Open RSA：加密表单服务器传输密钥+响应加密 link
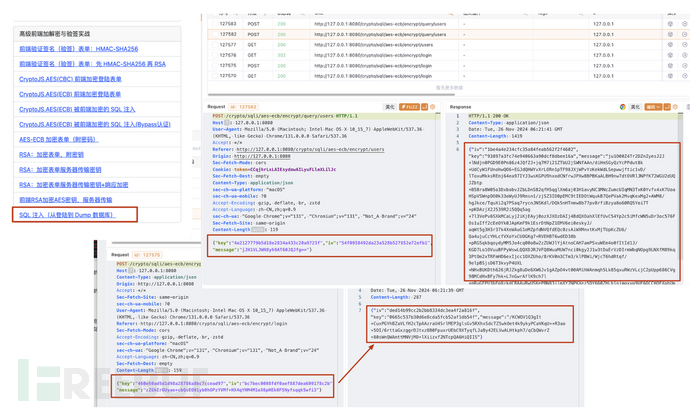690x408 pixels. [x=74, y=184]
